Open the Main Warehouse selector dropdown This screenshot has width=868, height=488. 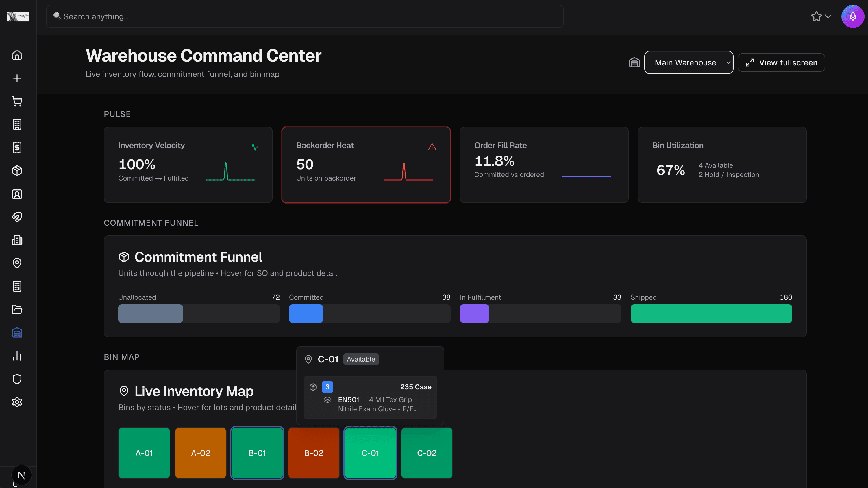689,62
